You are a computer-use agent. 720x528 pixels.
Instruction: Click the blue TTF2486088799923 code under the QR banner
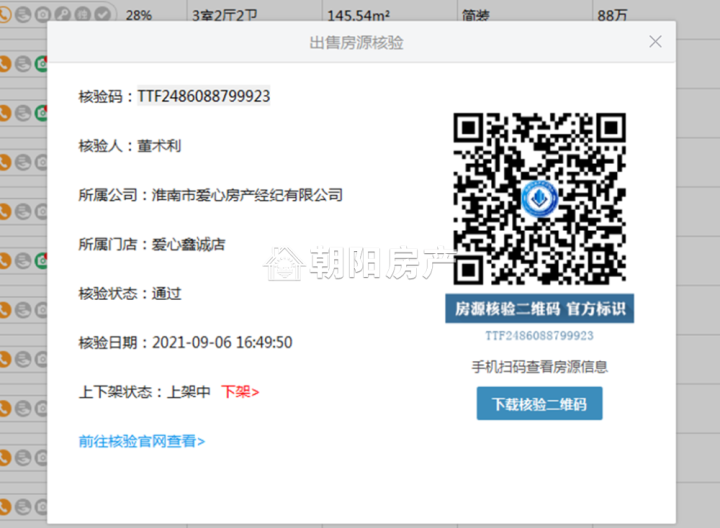540,336
